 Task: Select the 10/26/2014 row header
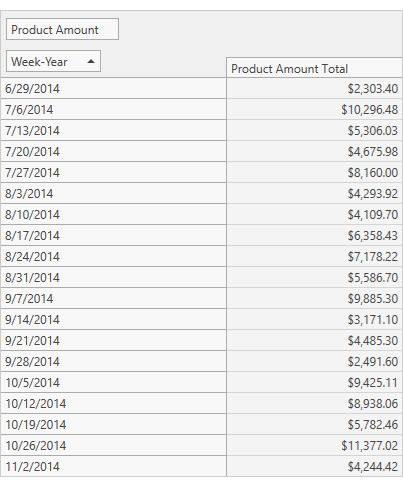[113, 445]
